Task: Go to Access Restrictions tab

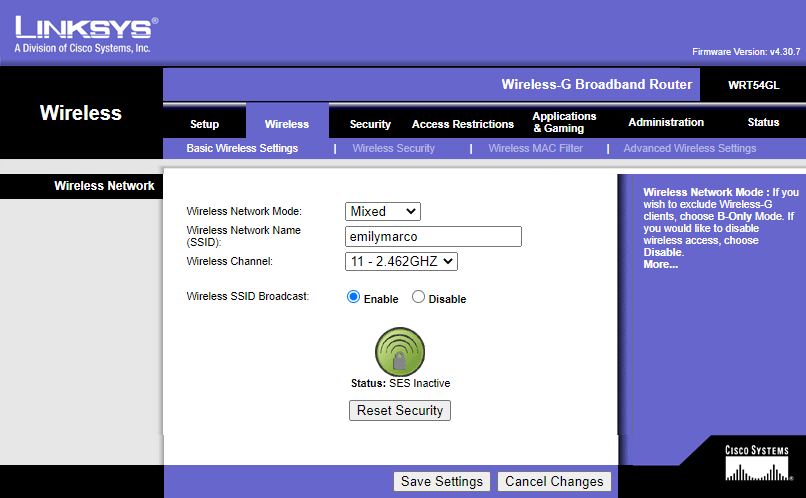Action: (463, 124)
